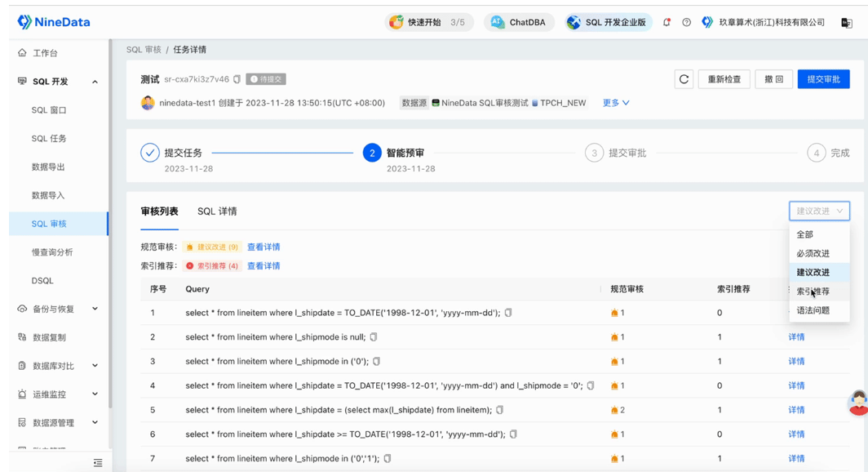Click the 智能预审 step 2 indicator
Viewport: 868px width, 472px height.
(x=372, y=153)
